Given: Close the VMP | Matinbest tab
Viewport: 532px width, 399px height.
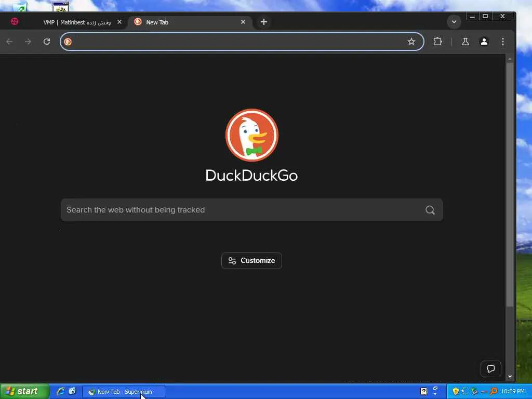Looking at the screenshot, I should click(119, 22).
